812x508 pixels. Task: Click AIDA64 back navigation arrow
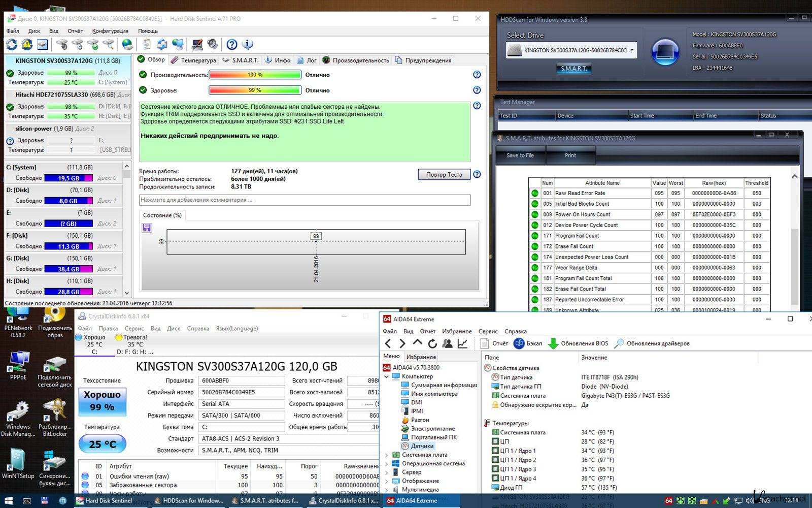tap(388, 343)
